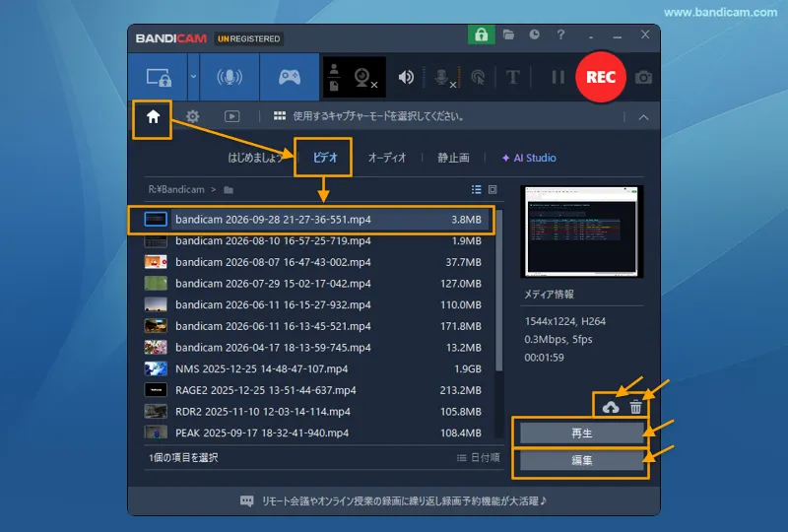Switch to list view icon

click(x=476, y=189)
